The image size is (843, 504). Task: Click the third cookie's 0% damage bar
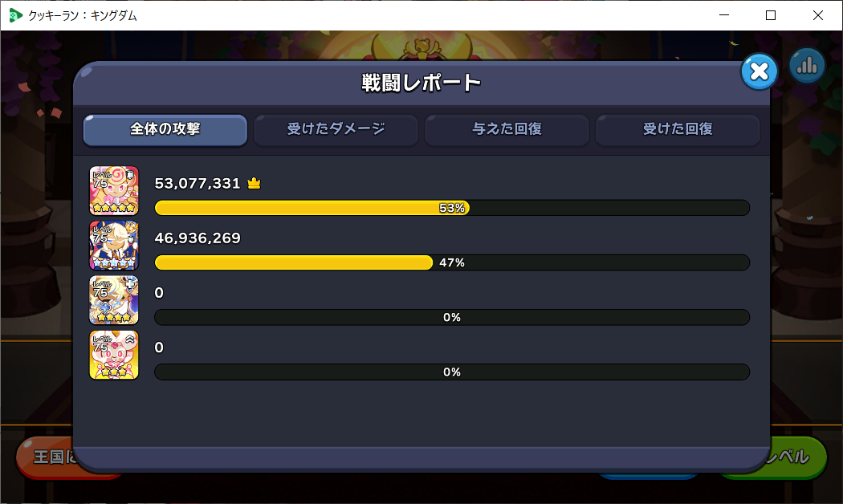452,318
